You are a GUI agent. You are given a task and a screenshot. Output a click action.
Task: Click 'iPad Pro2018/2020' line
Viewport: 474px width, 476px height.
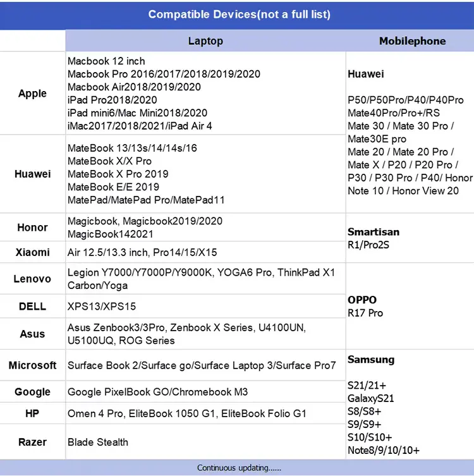112,100
